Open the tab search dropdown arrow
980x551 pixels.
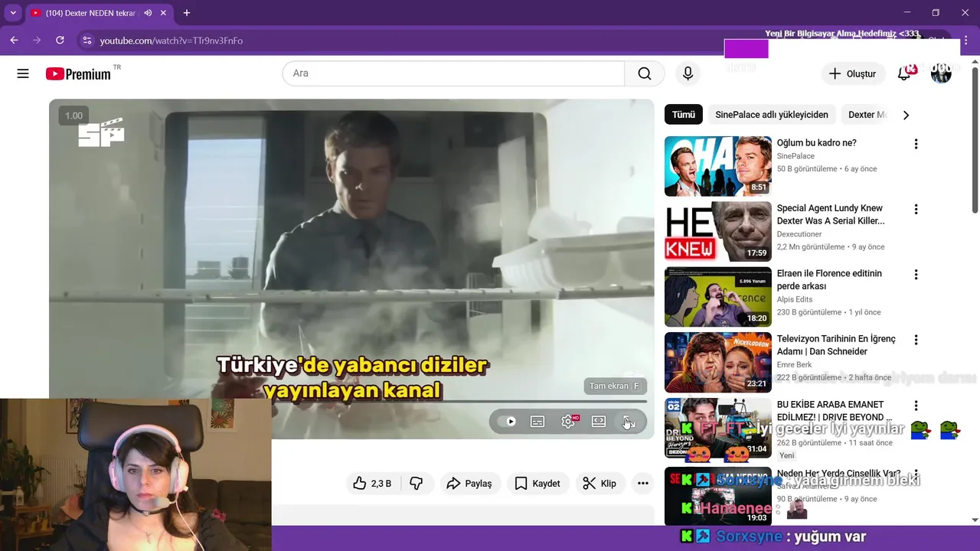13,13
